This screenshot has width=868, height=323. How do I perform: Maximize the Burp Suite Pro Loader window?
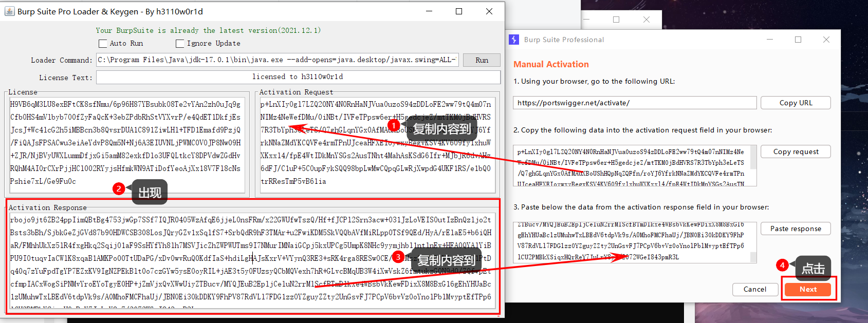pyautogui.click(x=459, y=11)
